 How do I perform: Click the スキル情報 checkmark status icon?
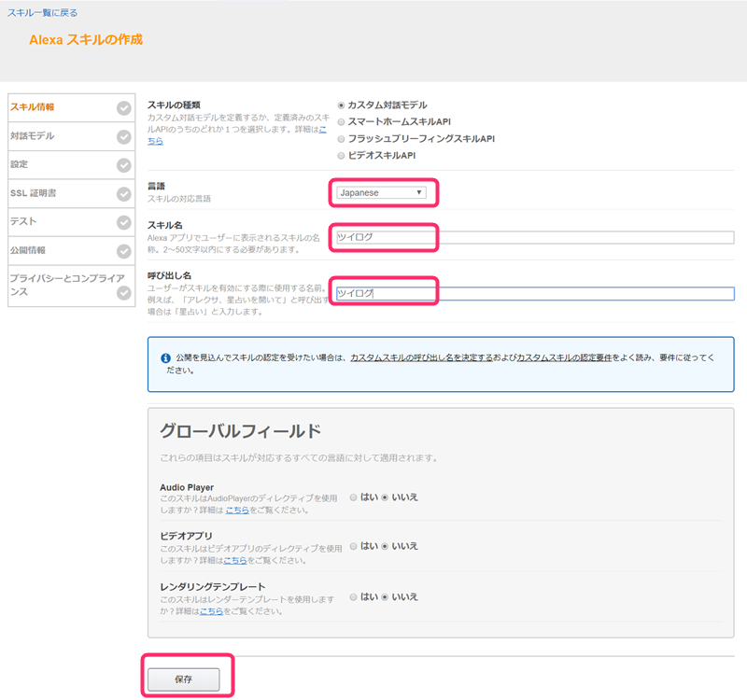pos(124,108)
